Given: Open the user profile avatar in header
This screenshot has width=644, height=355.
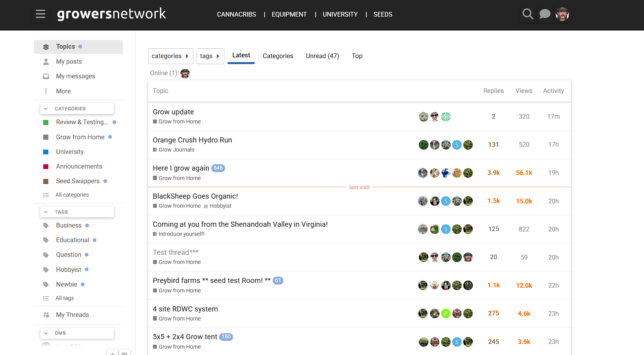Looking at the screenshot, I should [x=562, y=14].
